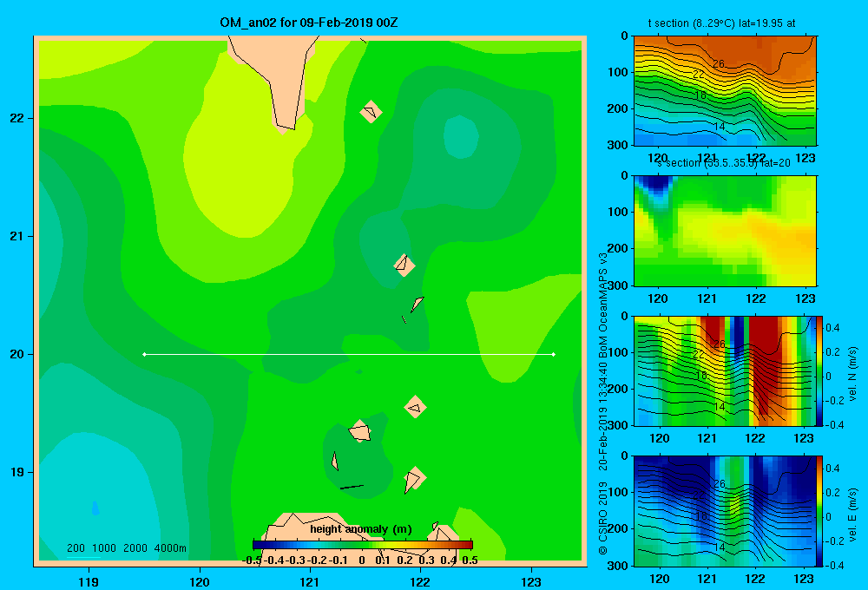Click longitude label 122 under salinity section
Viewport: 868px width, 590px height.
pos(756,298)
